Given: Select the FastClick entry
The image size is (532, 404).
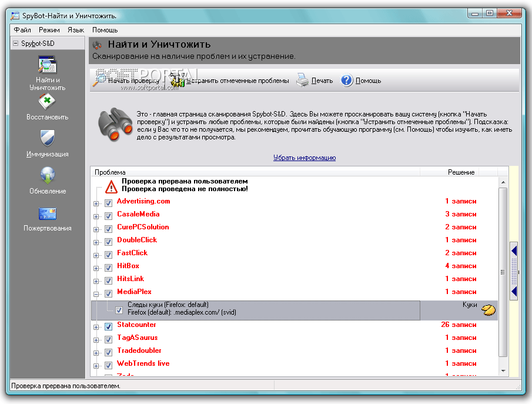Looking at the screenshot, I should 132,253.
